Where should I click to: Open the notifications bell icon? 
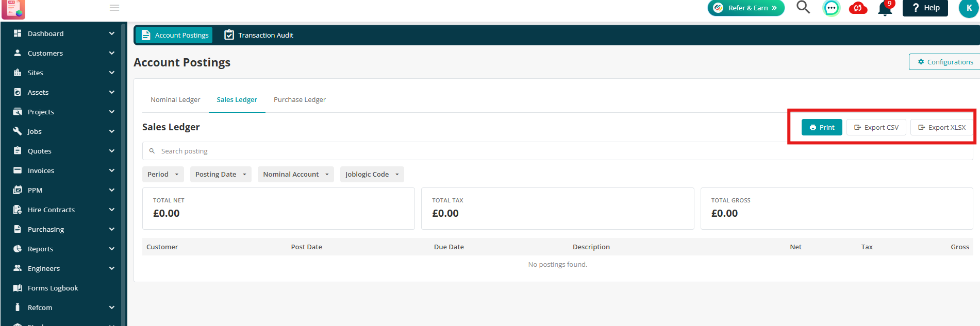[885, 8]
